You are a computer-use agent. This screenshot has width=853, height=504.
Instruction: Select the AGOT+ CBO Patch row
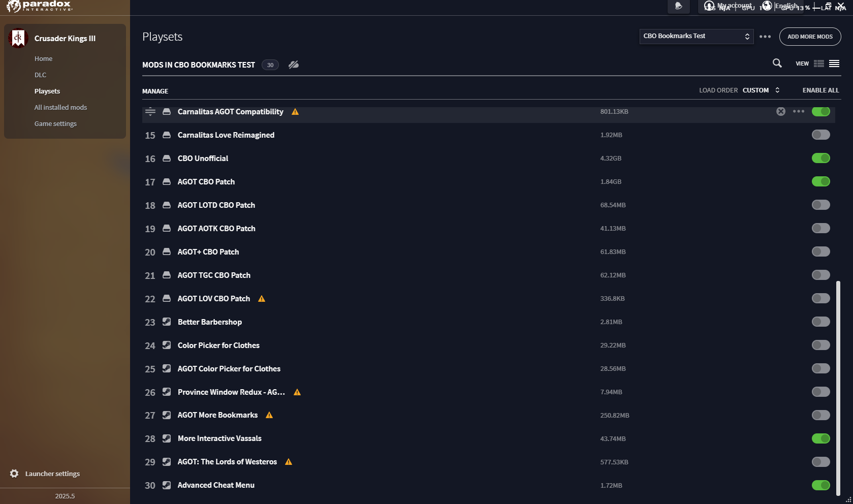(x=488, y=252)
